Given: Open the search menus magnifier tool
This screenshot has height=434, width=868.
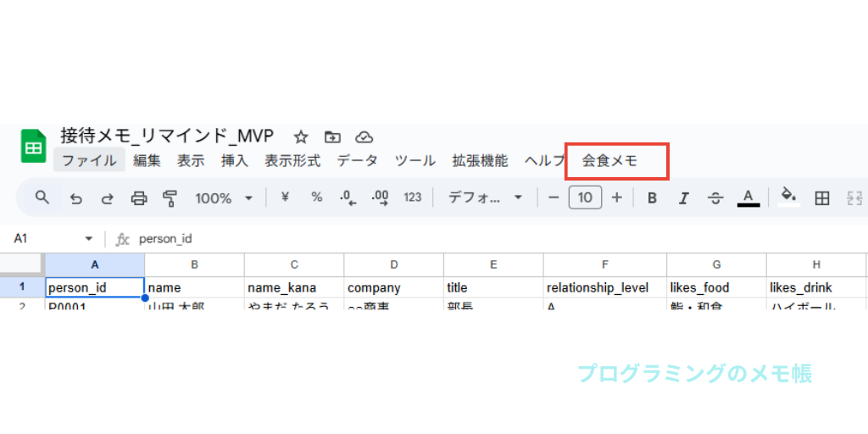Looking at the screenshot, I should 42,198.
